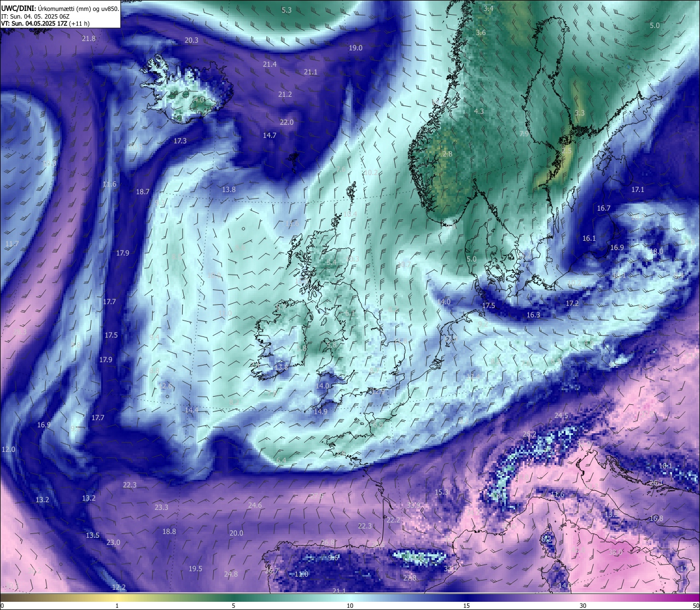Screen dimensions: 700x610
Task: Click the 14.7 value label
Action: coord(270,136)
